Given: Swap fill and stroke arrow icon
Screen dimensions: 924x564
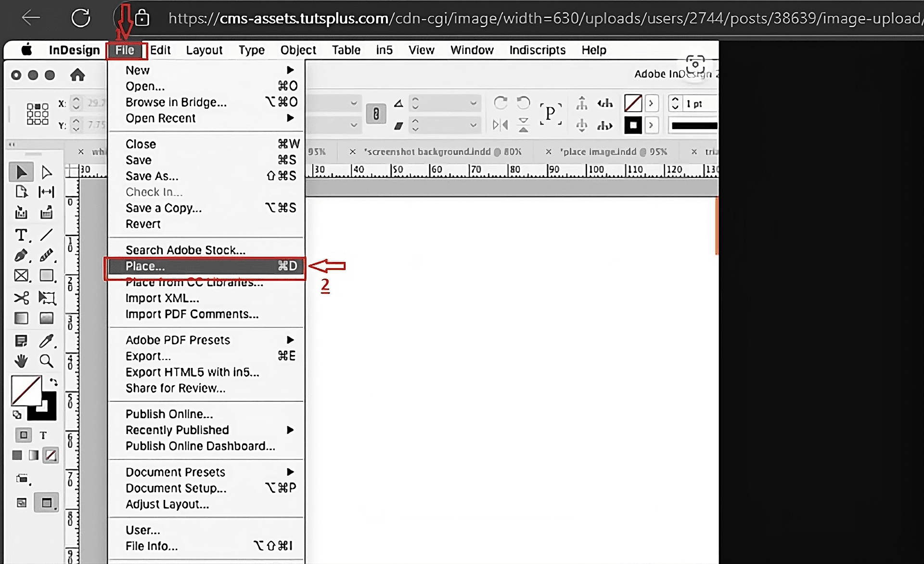Looking at the screenshot, I should click(53, 382).
